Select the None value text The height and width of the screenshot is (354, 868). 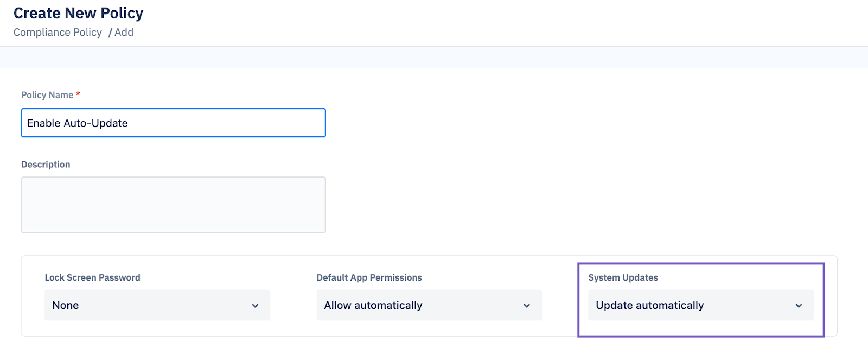click(66, 305)
